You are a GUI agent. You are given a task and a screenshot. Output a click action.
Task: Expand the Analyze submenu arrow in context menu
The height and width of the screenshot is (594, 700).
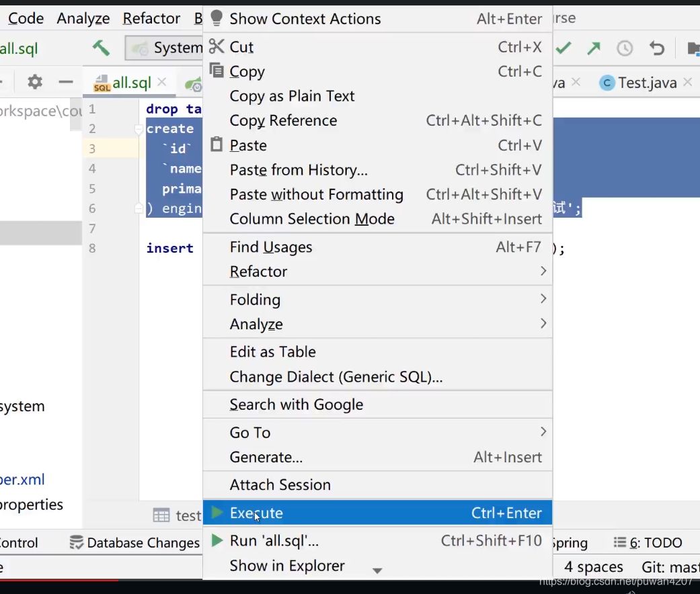tap(543, 323)
